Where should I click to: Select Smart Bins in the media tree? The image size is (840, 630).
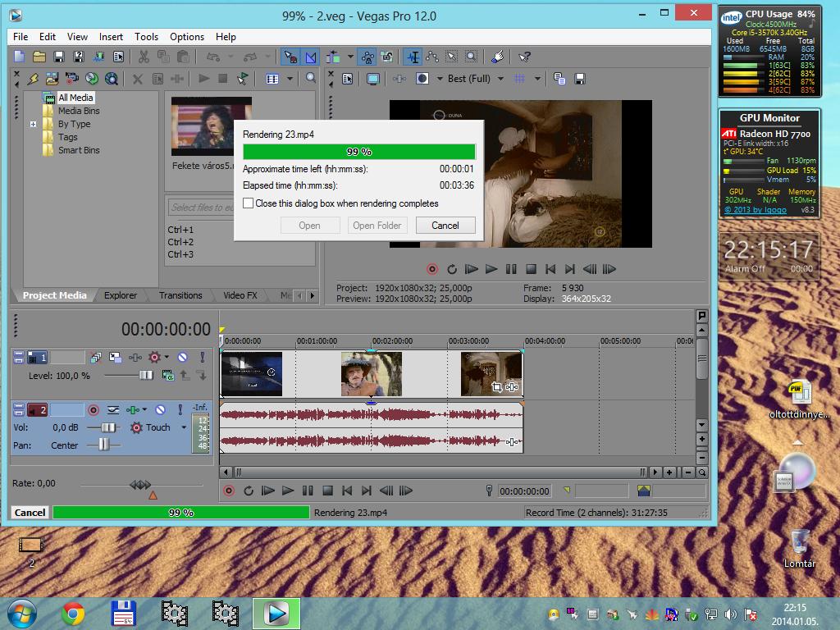[x=79, y=151]
